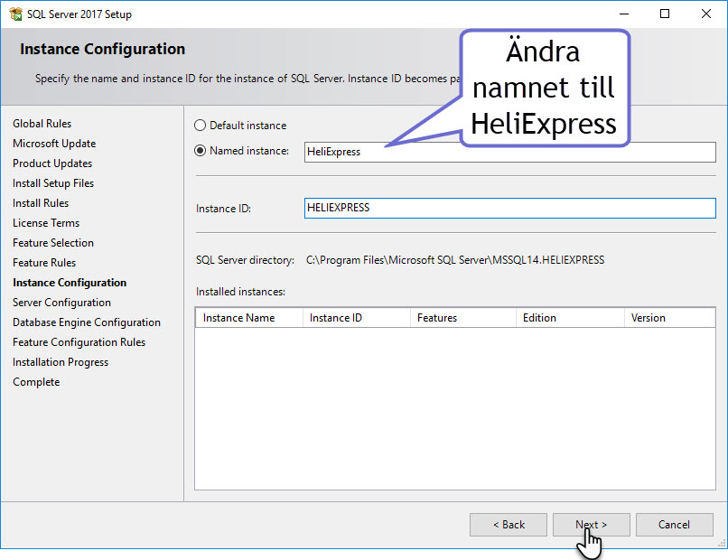Sort by the Version column header
Image resolution: width=728 pixels, height=560 pixels.
669,318
